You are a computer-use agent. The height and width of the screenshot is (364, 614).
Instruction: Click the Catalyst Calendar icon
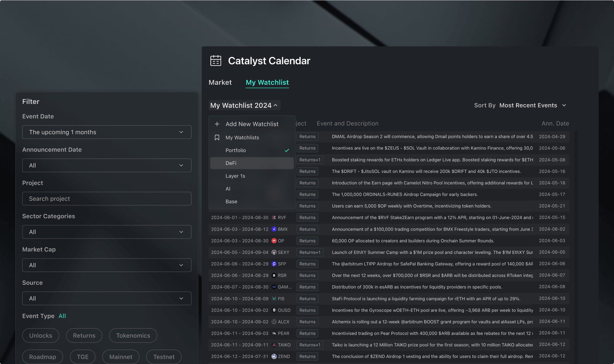(x=216, y=60)
